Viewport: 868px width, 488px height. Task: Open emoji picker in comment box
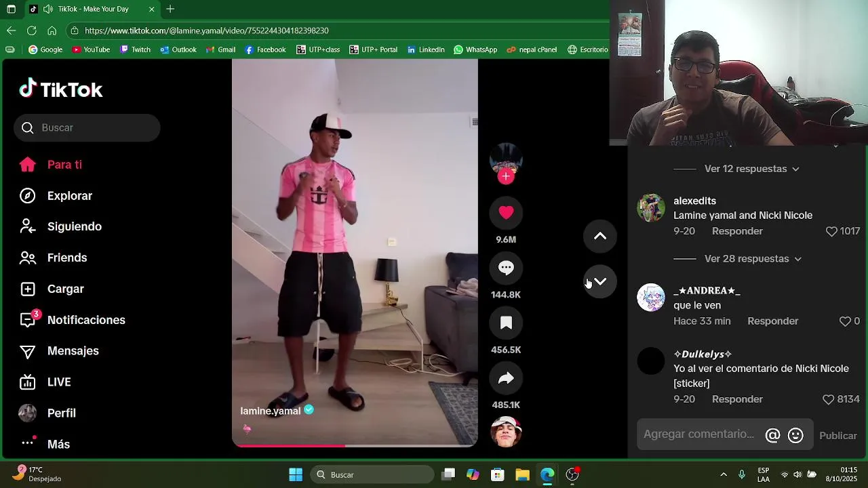(x=795, y=435)
